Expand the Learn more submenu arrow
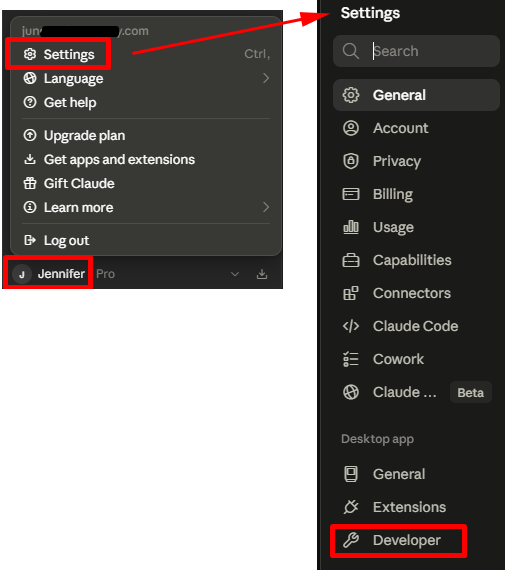This screenshot has height=570, width=505. pyautogui.click(x=266, y=207)
